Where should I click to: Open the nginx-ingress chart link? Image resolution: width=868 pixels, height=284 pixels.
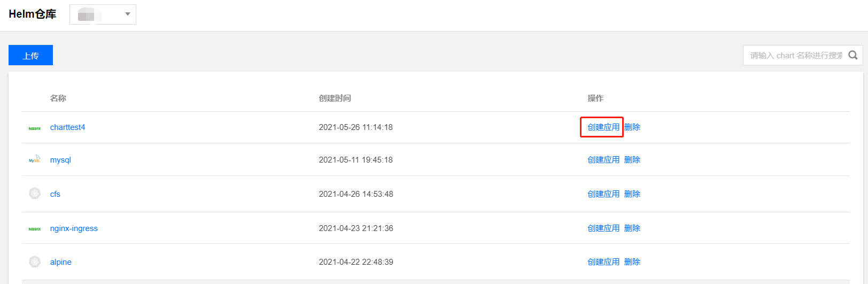(x=74, y=228)
